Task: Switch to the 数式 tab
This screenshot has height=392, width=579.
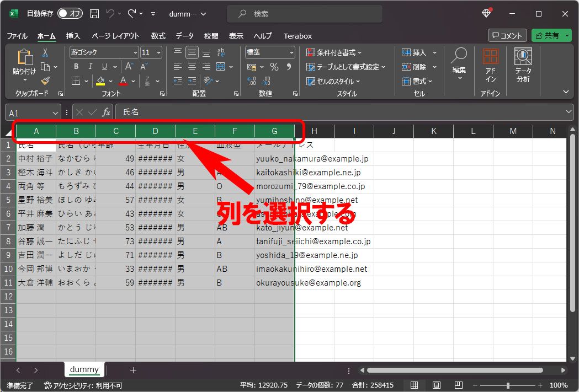Action: point(158,36)
